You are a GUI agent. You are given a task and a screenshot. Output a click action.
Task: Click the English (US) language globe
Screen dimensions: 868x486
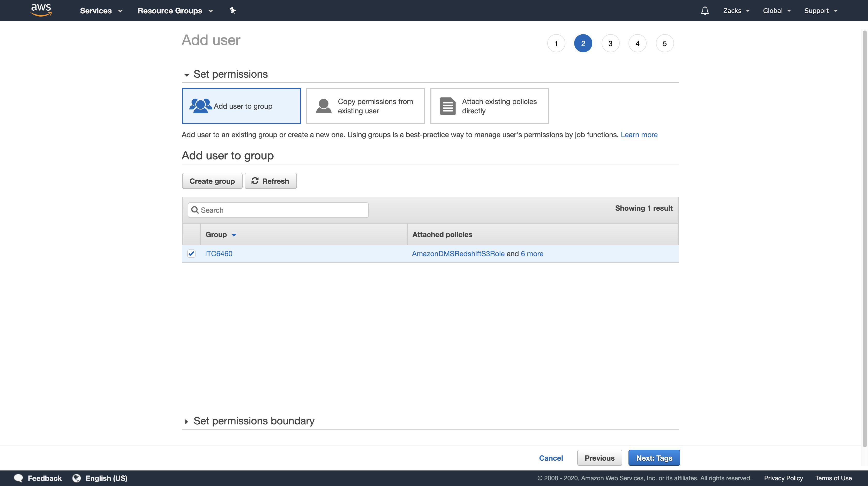tap(77, 478)
